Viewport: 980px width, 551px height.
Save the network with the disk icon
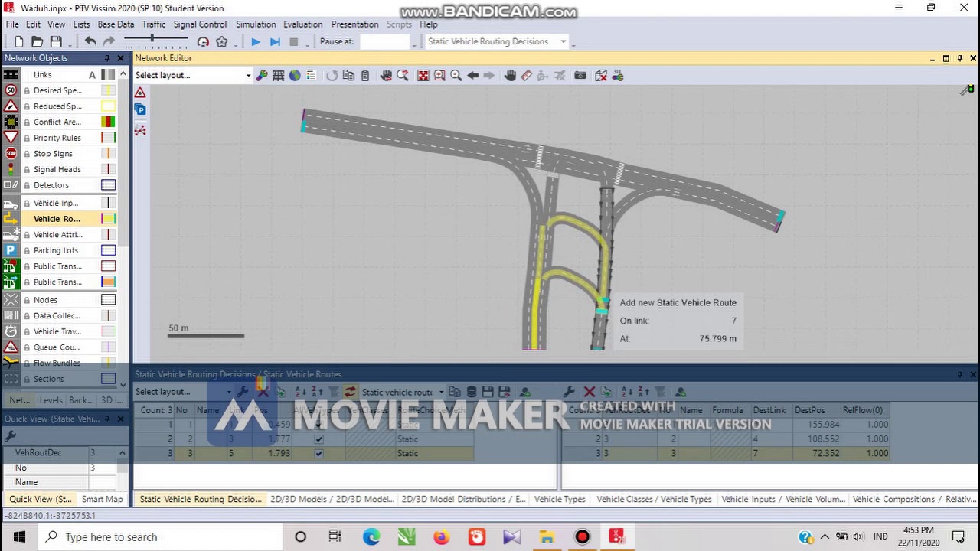(56, 41)
